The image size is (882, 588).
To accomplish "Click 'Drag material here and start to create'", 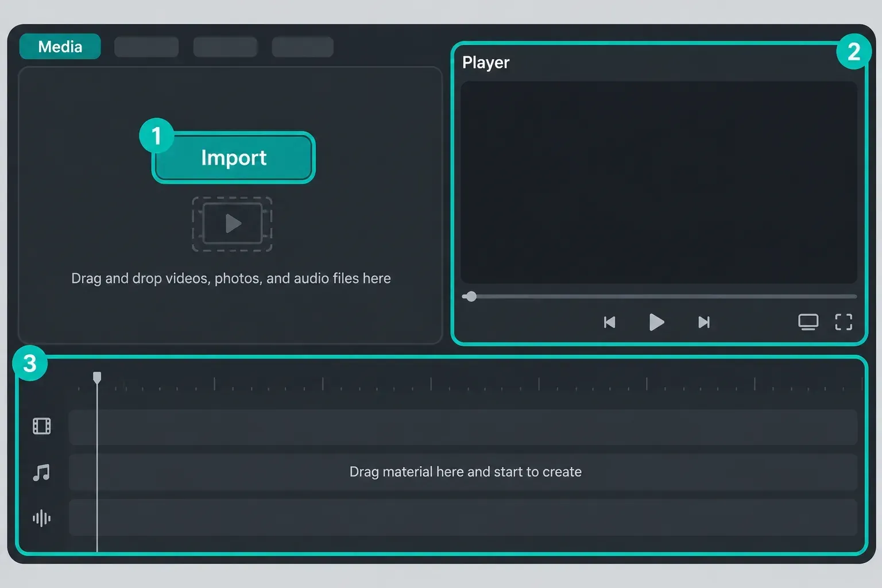I will point(466,472).
